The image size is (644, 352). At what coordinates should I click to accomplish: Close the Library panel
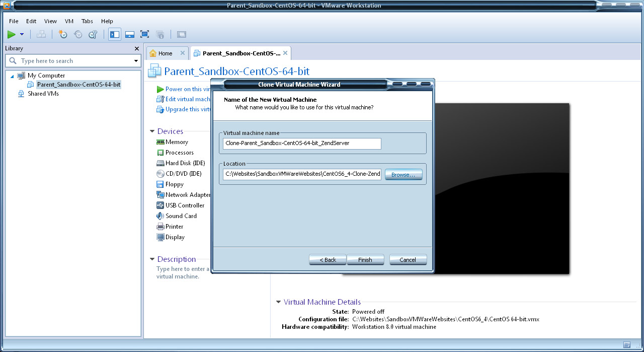point(137,48)
